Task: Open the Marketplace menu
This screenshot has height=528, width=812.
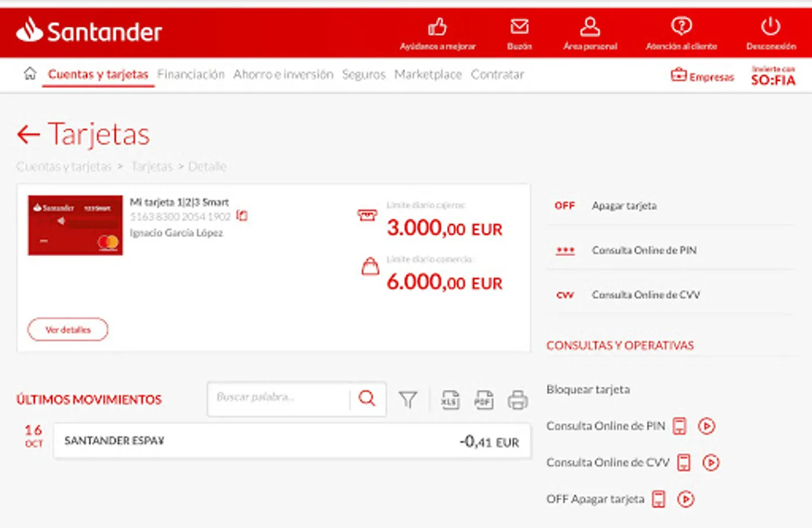Action: click(x=428, y=75)
